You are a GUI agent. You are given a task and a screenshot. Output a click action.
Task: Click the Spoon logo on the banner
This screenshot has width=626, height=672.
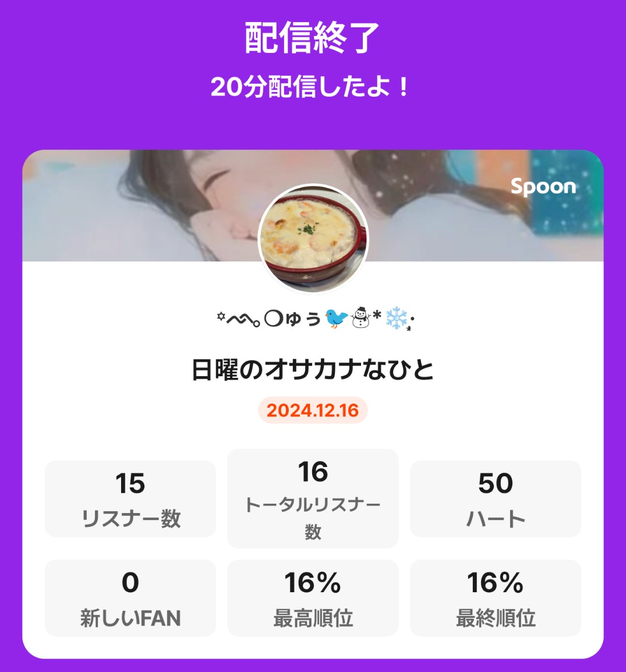543,187
